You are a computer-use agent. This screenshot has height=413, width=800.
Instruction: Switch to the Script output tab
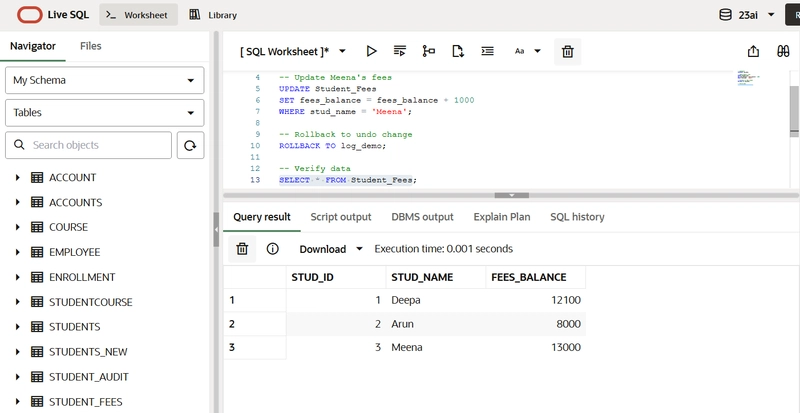pos(341,216)
